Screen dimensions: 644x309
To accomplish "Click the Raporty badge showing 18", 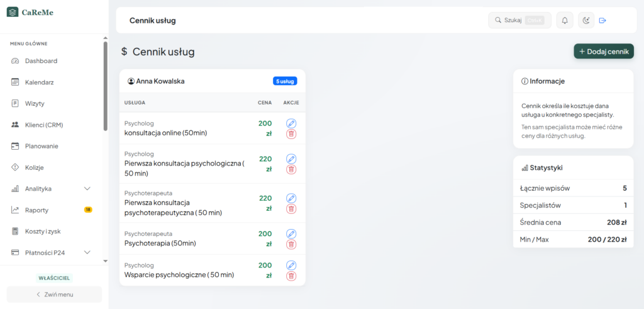I will [88, 210].
